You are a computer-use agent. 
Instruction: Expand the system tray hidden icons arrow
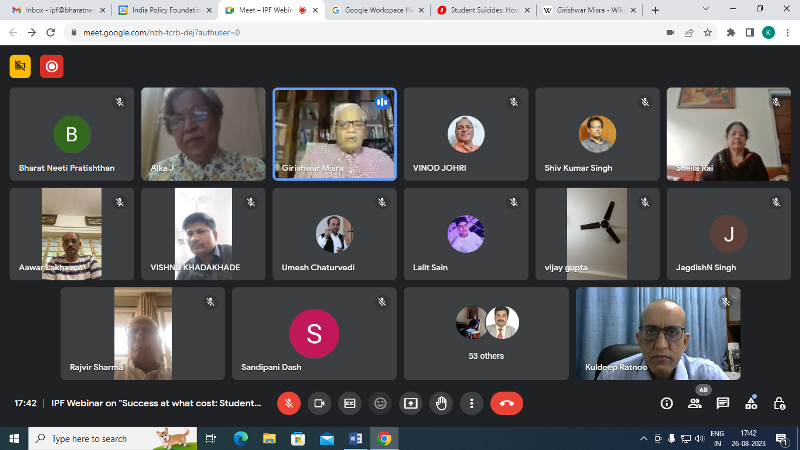(644, 438)
